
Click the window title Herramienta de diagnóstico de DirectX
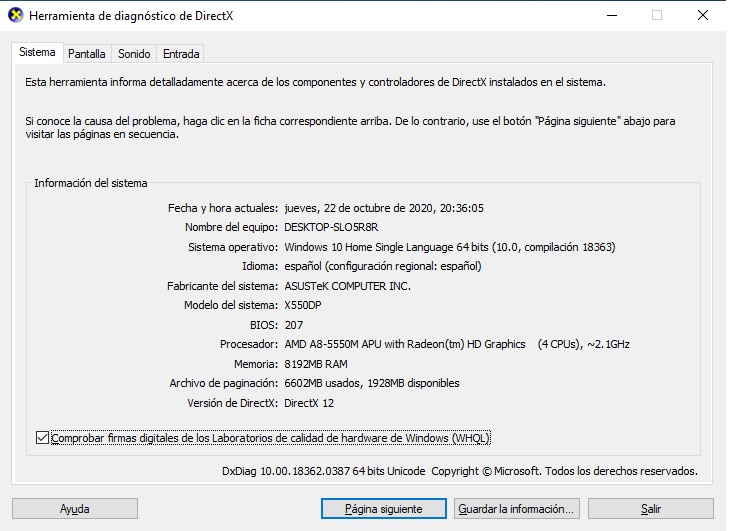point(131,16)
